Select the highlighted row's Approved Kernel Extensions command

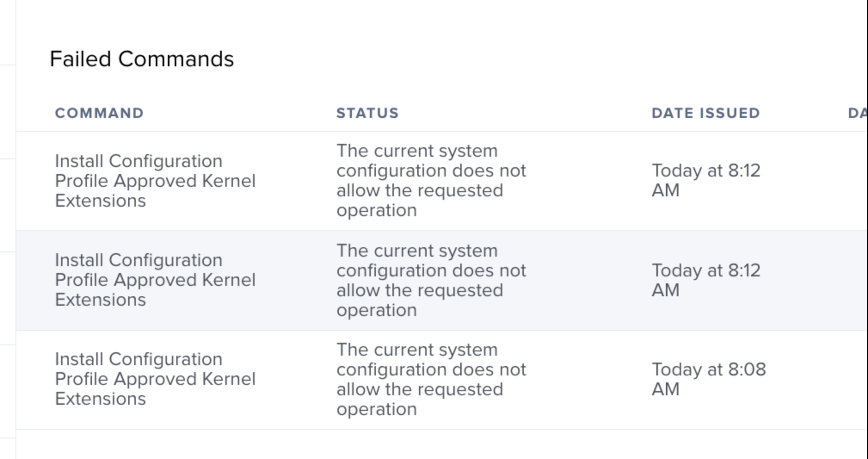click(155, 280)
